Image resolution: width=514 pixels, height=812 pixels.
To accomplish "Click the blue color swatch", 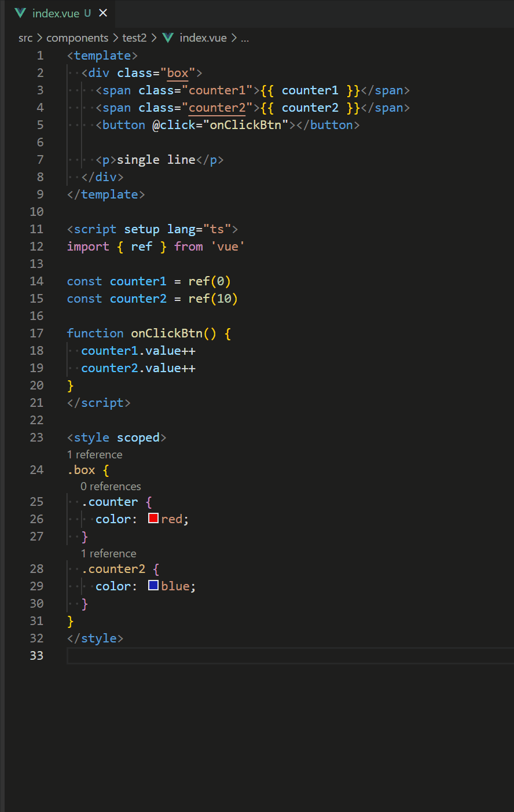I will (153, 585).
